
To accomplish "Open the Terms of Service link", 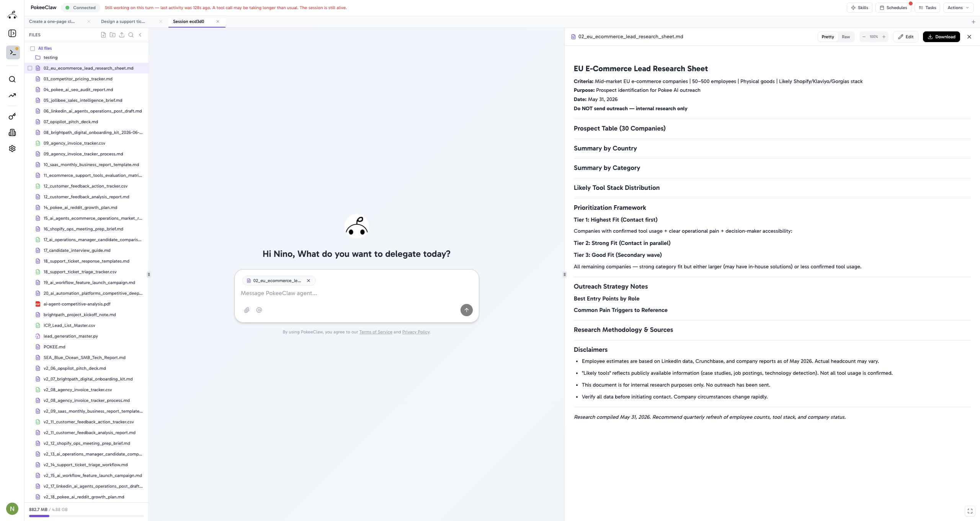I will point(376,332).
